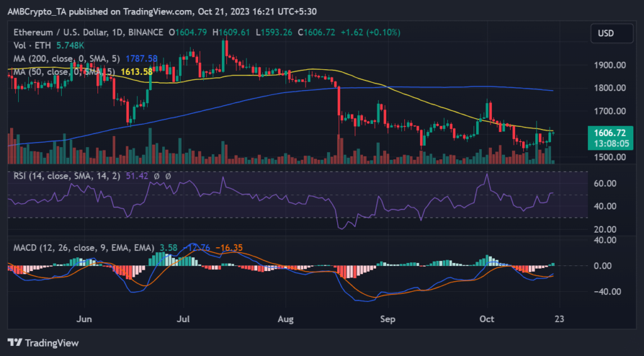The height and width of the screenshot is (356, 644).
Task: Click the first empty-set symbol beside RSI value
Action: pos(156,176)
